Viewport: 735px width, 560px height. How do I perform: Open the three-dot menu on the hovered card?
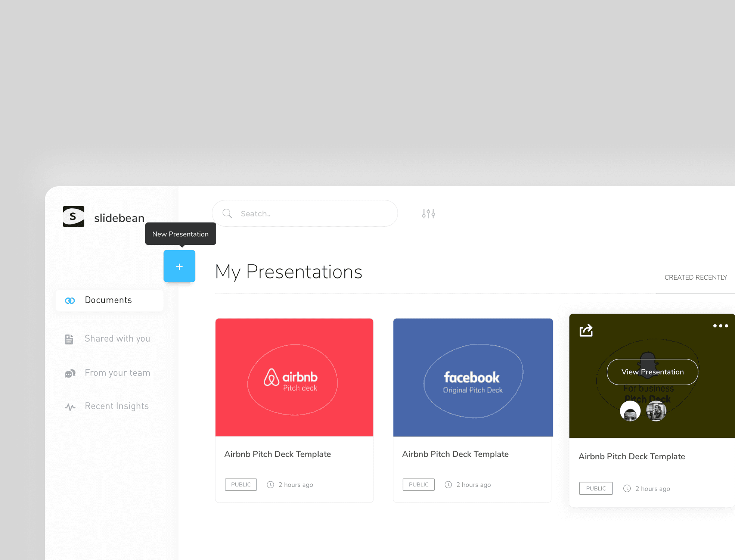tap(720, 326)
